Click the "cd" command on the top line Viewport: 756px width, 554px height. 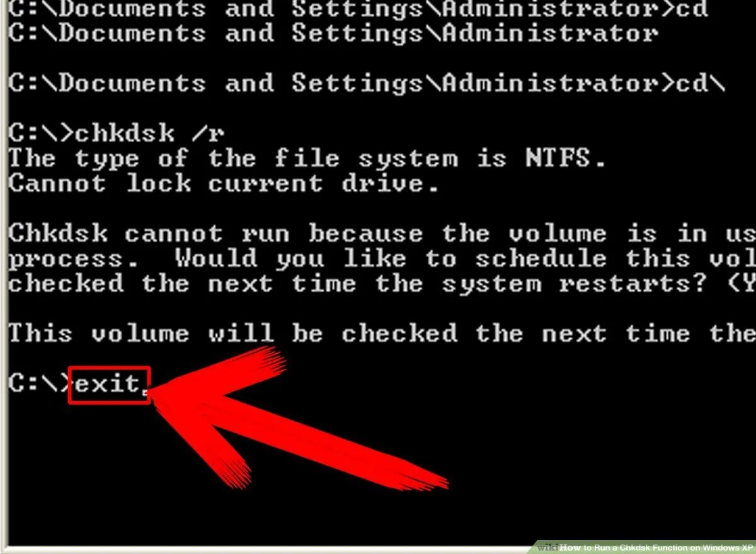pos(692,9)
